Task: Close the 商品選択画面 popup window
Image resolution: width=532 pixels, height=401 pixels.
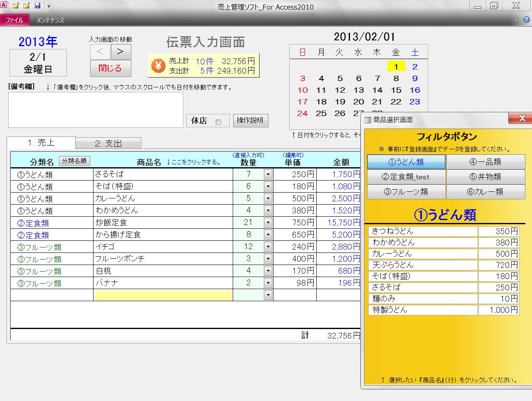Action: 522,118
